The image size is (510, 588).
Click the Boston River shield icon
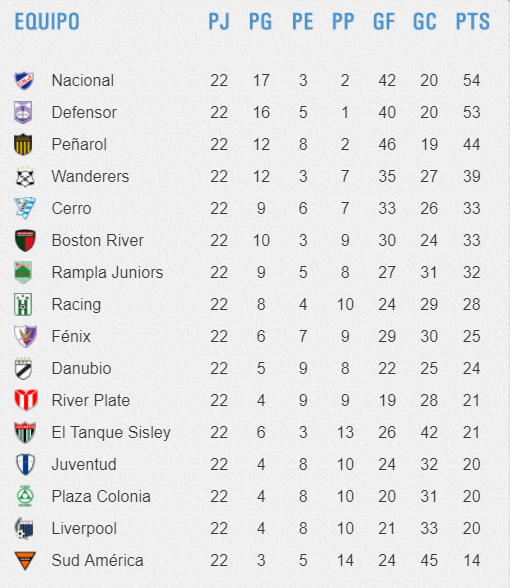point(25,240)
